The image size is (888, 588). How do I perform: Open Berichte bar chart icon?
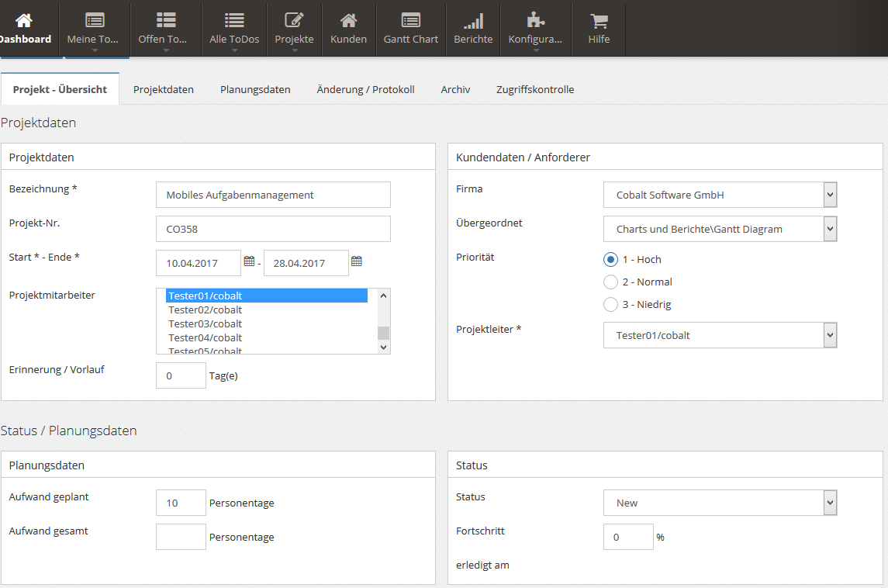[473, 21]
